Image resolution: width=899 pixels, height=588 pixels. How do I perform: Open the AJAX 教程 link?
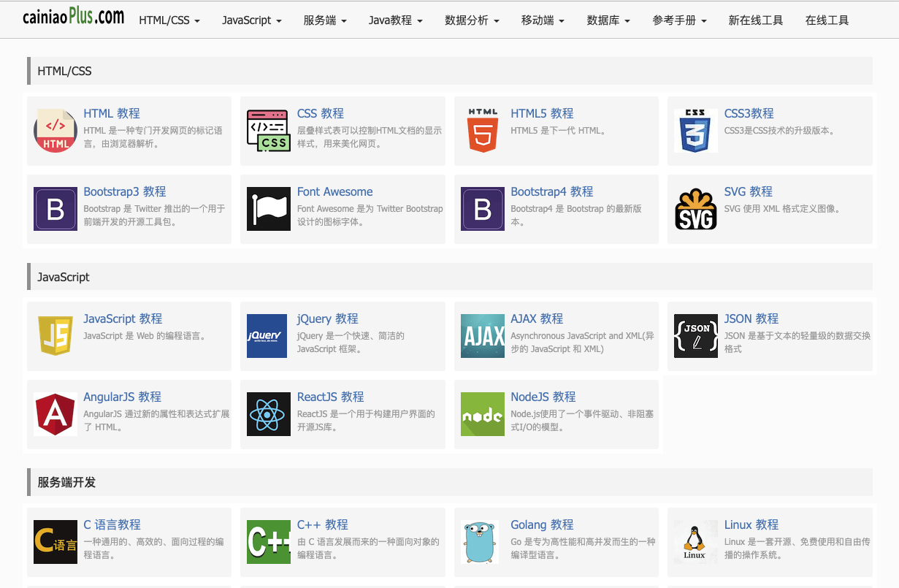[x=537, y=318]
